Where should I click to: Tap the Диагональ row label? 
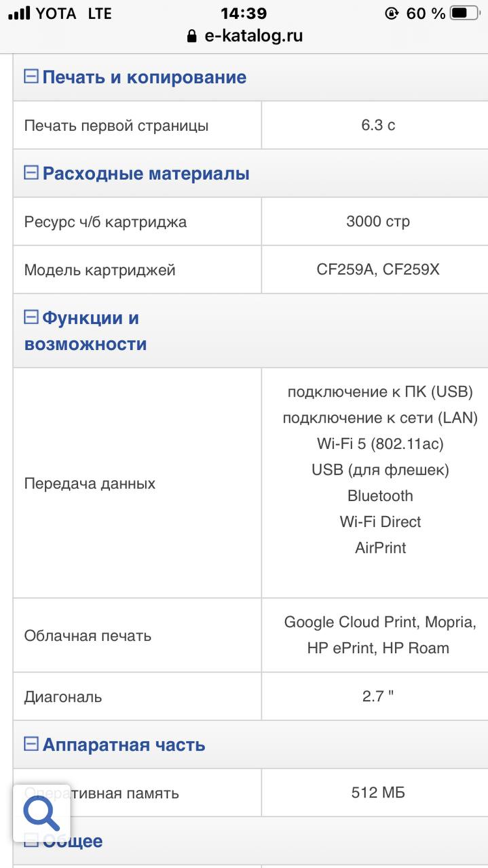(63, 696)
